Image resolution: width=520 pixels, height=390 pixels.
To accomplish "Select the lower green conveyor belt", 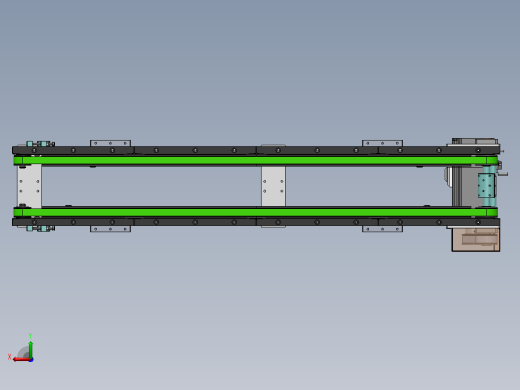I will 256,212.
